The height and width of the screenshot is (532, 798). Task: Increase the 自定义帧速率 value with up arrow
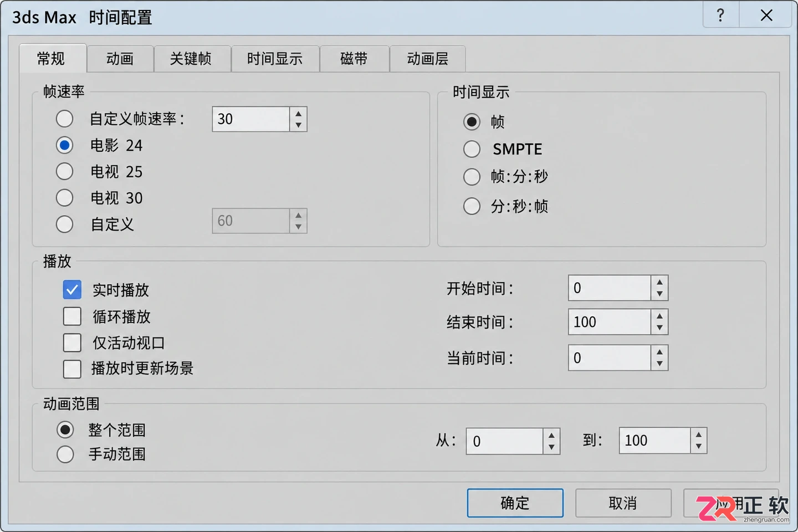(299, 113)
